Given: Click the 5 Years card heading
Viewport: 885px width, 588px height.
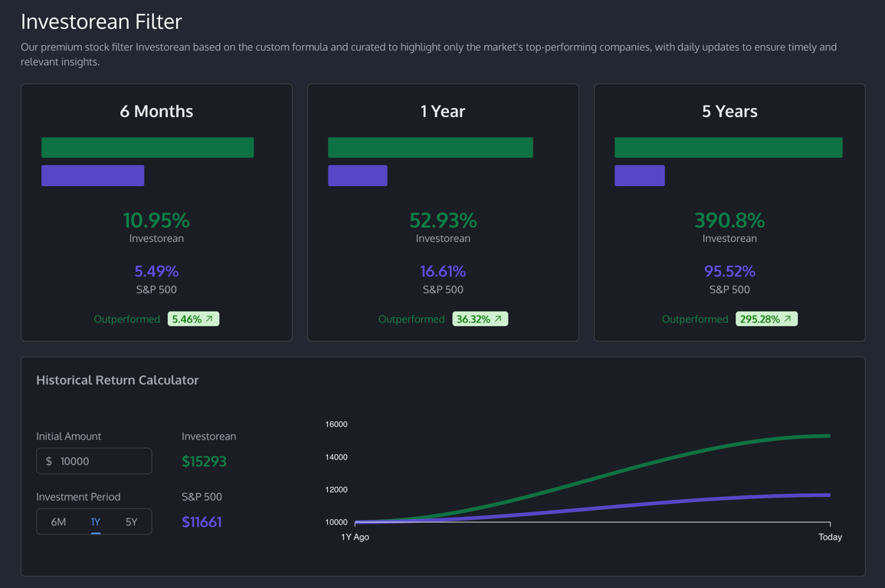Looking at the screenshot, I should coord(729,111).
